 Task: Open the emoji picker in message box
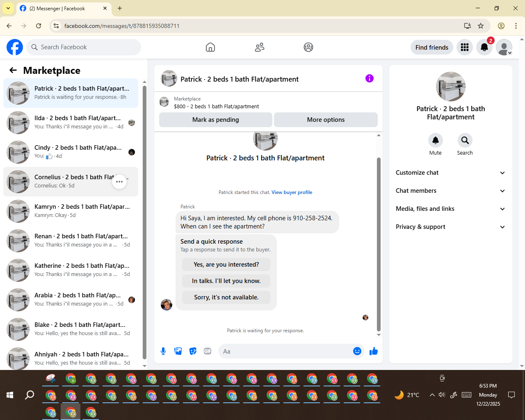pos(357,351)
